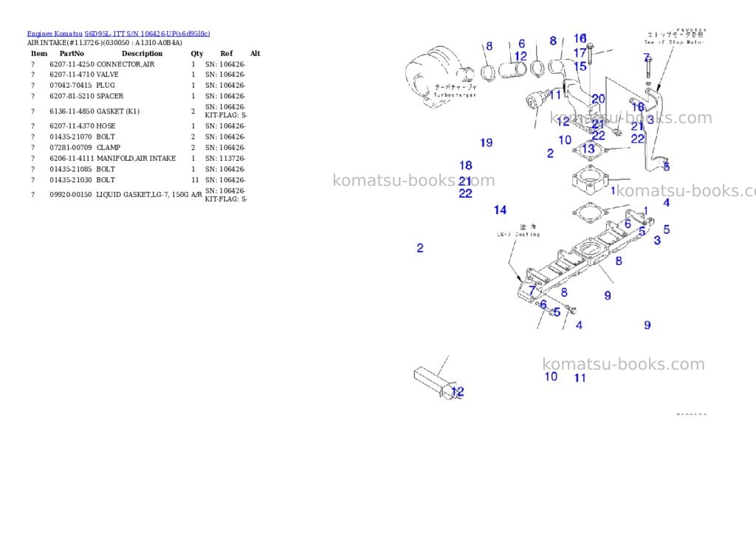Image resolution: width=756 pixels, height=535 pixels.
Task: Click callout number 20 in diagram
Action: click(598, 99)
